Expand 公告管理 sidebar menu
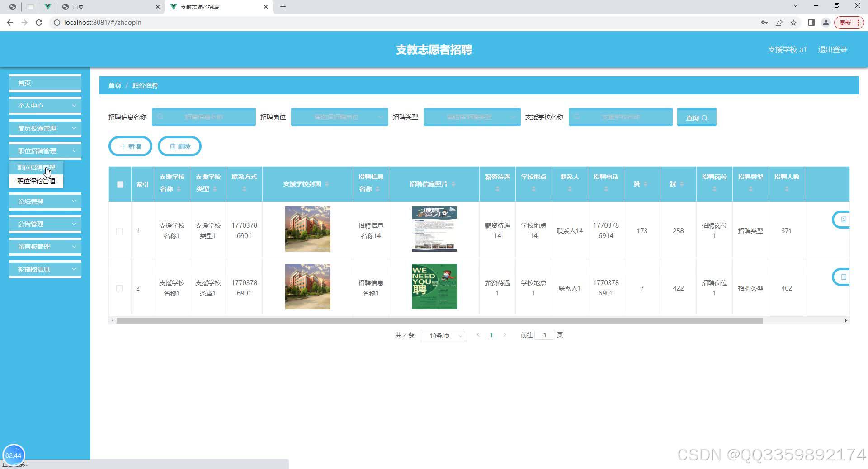Screen dimensions: 868x469 (x=45, y=224)
